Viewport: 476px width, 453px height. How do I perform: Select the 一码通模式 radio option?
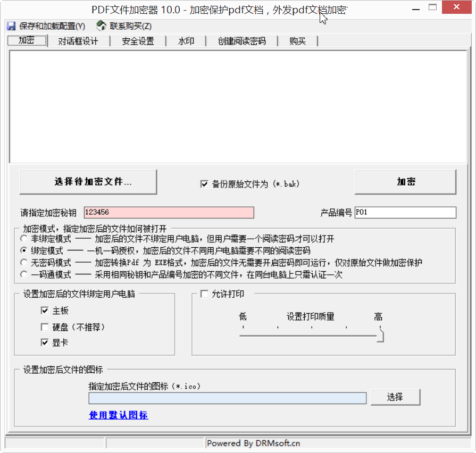pos(23,274)
